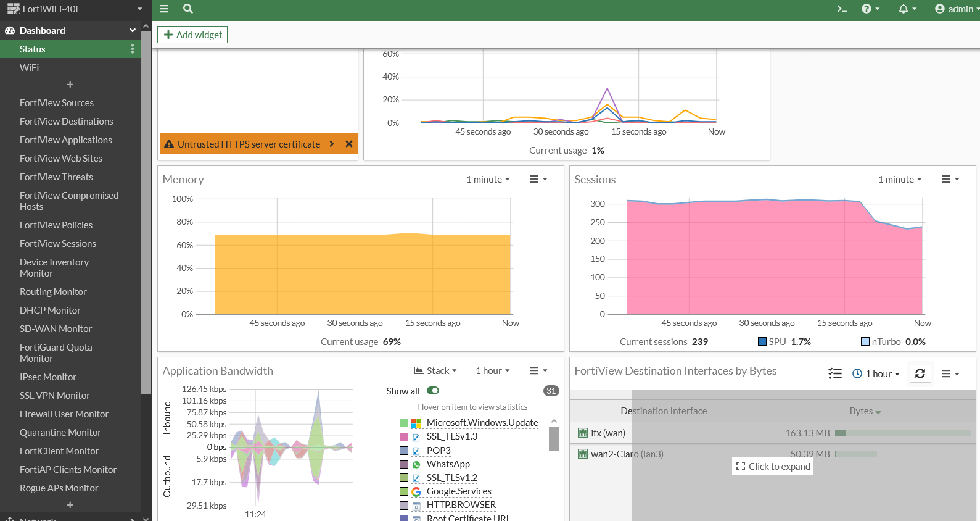
Task: Toggle the Show all switch
Action: pos(433,391)
